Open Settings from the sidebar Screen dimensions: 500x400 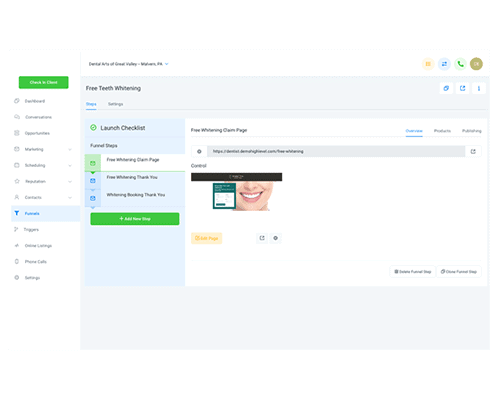pos(32,278)
